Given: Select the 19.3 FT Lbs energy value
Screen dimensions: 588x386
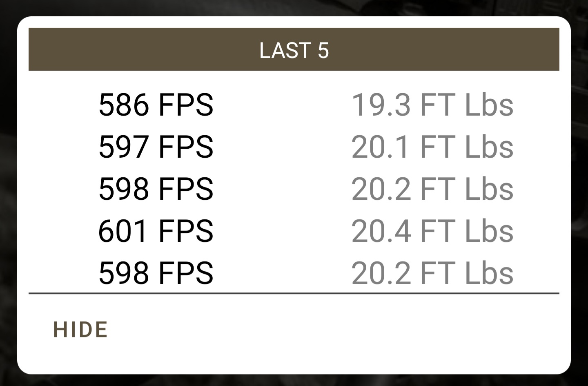Looking at the screenshot, I should [432, 105].
